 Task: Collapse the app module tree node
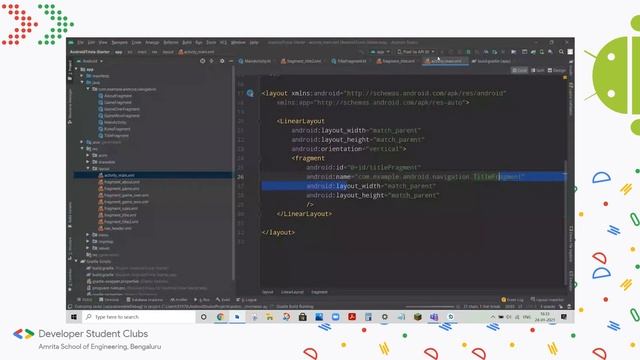[77, 69]
